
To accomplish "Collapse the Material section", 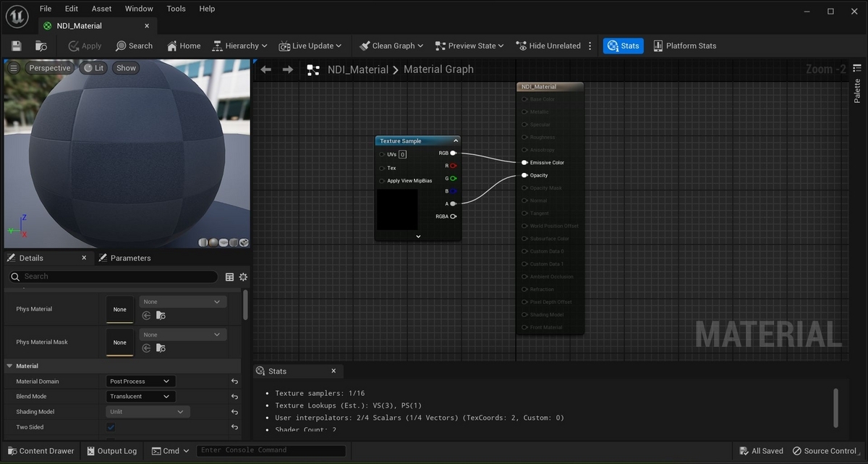I will click(10, 366).
